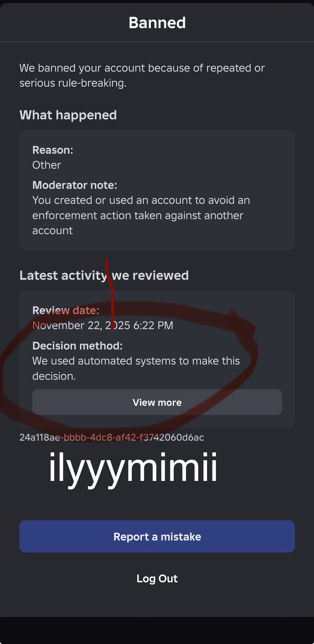
Task: Click the red vertical scribble above the date
Action: pos(110,294)
